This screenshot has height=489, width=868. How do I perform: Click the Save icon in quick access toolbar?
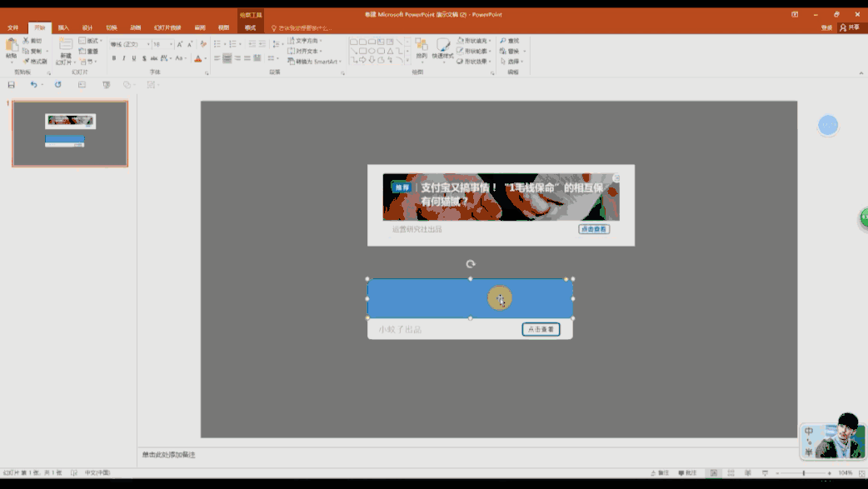(11, 85)
